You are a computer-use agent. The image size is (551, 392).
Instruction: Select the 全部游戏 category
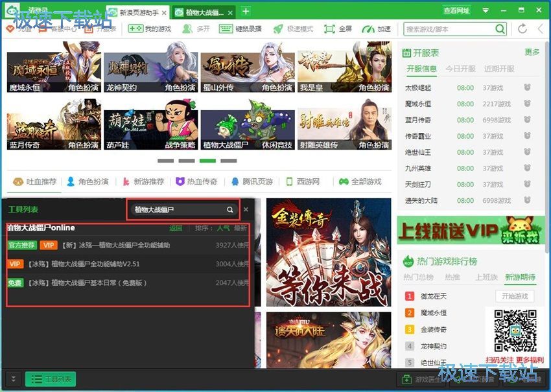tap(360, 181)
